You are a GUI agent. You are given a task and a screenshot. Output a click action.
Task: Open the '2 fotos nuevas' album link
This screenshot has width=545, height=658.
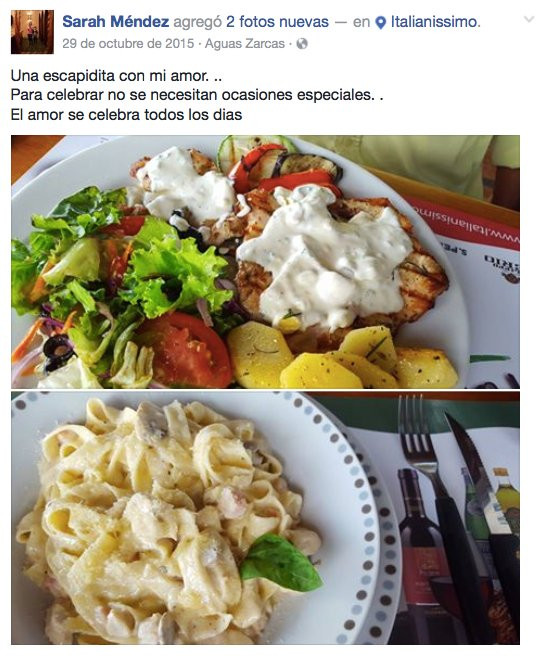[277, 21]
